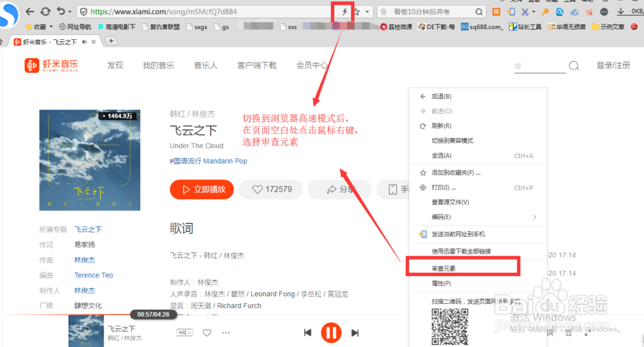Open the album link 飞云之下 under 所属专辑
The image size is (644, 347).
(x=88, y=229)
